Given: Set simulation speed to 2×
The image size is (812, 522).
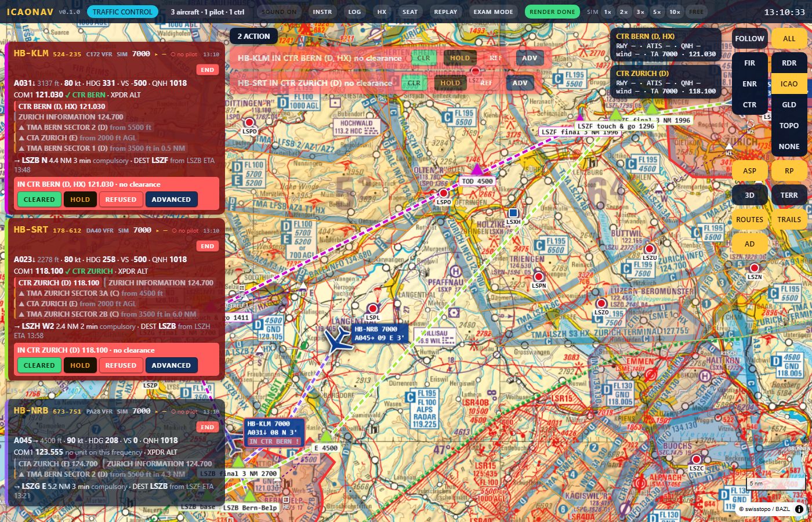Looking at the screenshot, I should (623, 12).
